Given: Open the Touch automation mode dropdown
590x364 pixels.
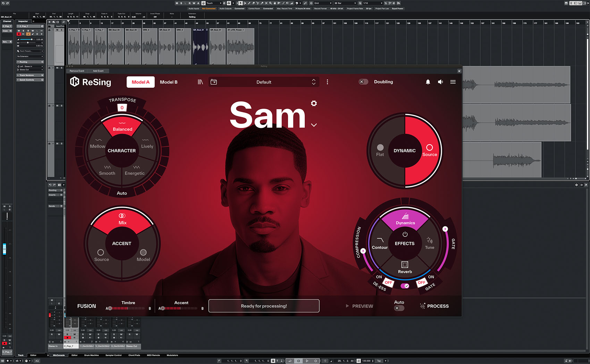Looking at the screenshot, I should click(x=214, y=3).
